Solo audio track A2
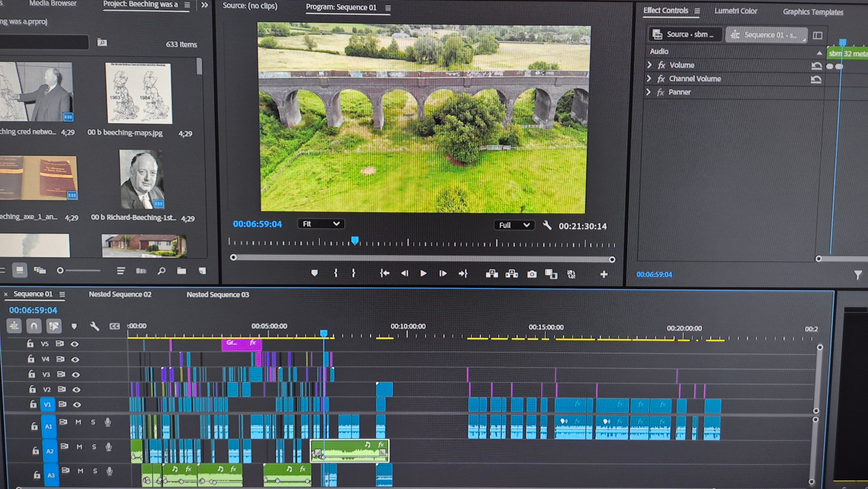This screenshot has height=489, width=868. pyautogui.click(x=94, y=446)
